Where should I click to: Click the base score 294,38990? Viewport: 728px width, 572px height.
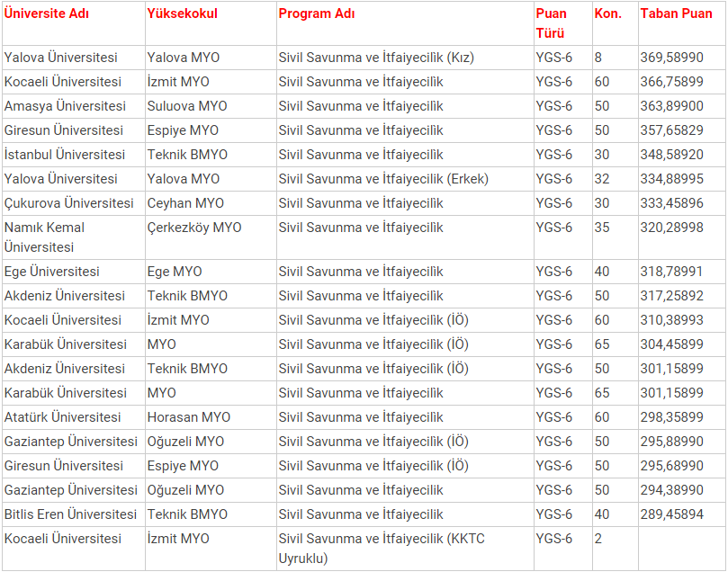click(672, 490)
